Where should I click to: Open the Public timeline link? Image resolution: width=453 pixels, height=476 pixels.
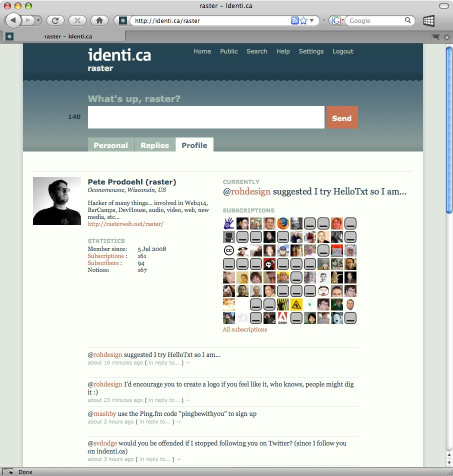point(229,51)
